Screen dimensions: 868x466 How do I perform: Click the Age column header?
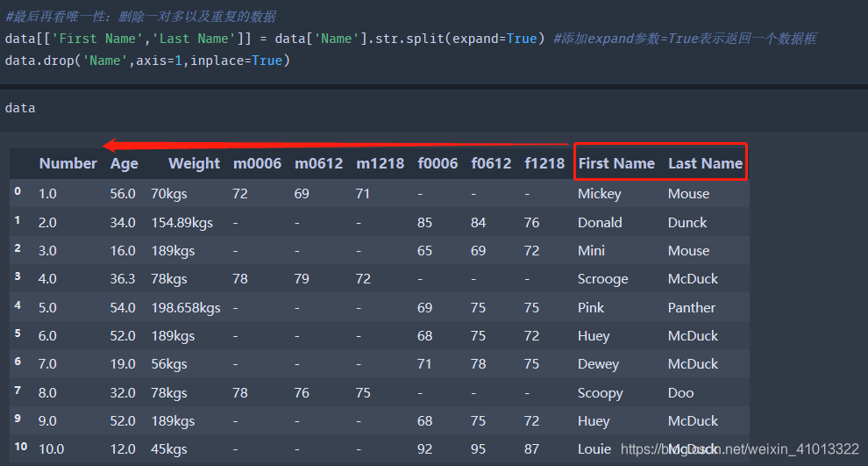124,164
